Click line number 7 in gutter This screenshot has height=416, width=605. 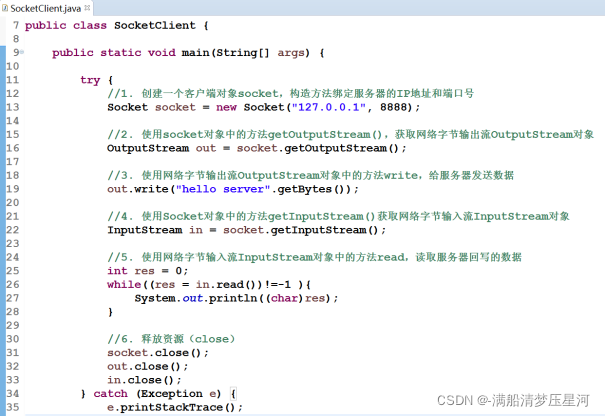(16, 25)
